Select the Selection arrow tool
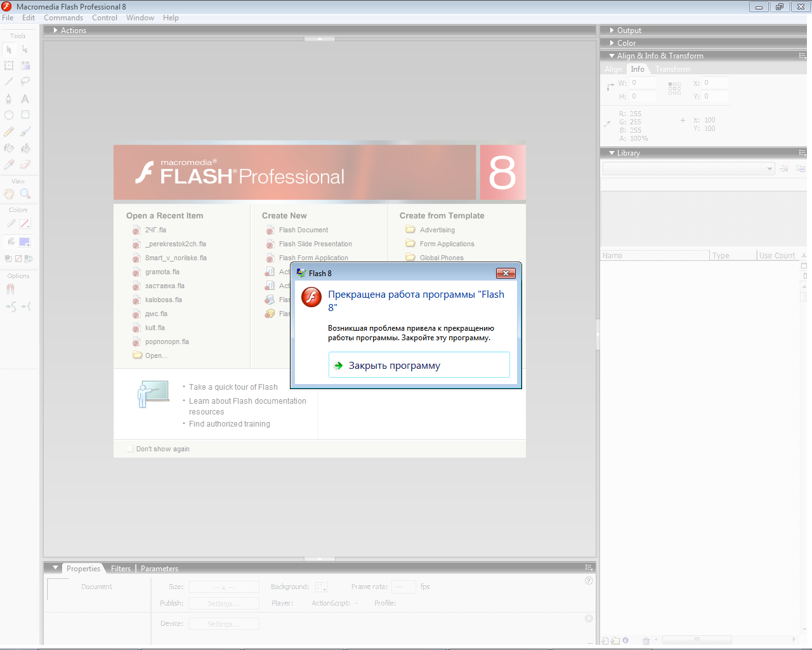Viewport: 812px width, 650px height. click(9, 49)
